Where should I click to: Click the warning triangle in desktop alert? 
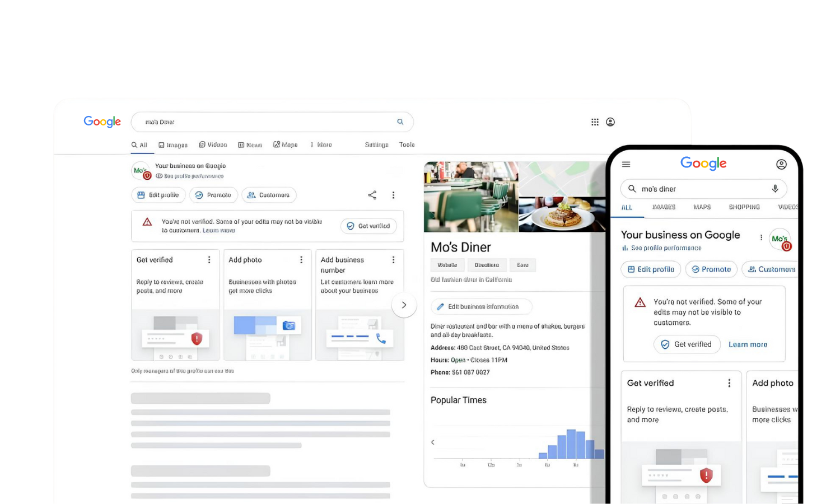(x=147, y=222)
